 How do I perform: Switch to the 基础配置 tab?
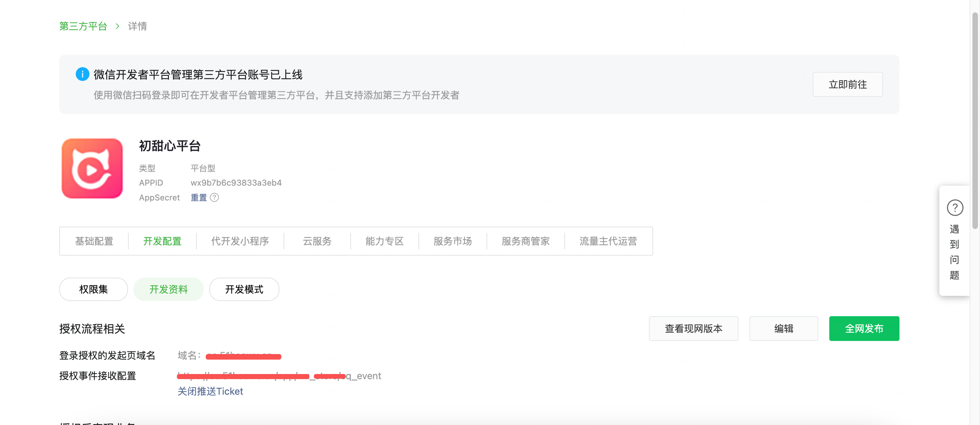[94, 241]
